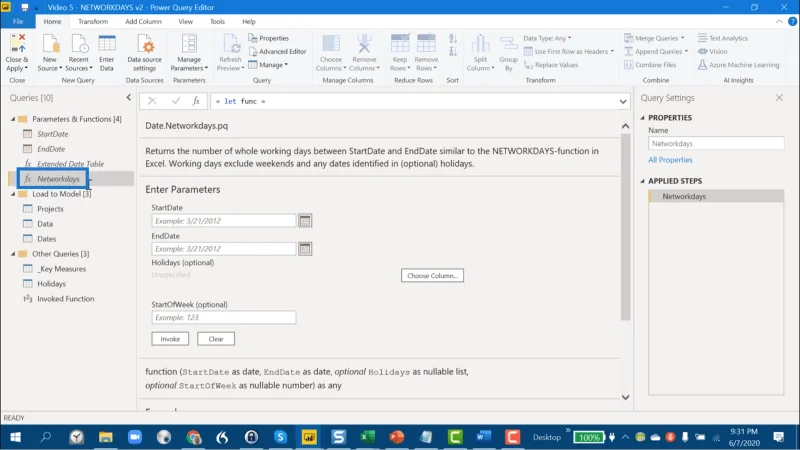Open Append Queries dropdown

656,52
